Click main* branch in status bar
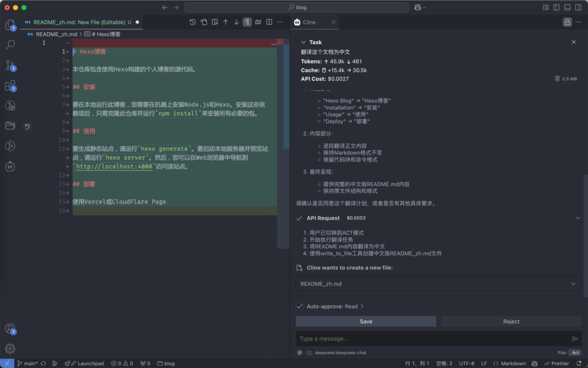Image resolution: width=588 pixels, height=368 pixels. click(28, 363)
